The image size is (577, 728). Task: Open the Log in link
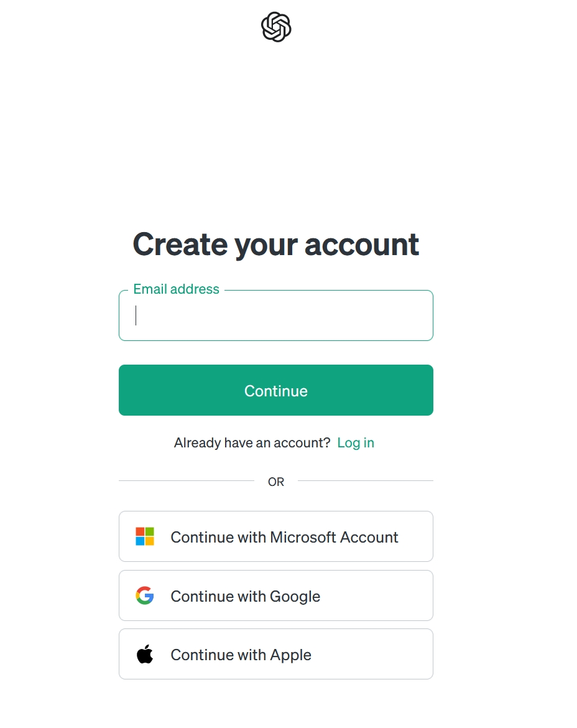[356, 443]
